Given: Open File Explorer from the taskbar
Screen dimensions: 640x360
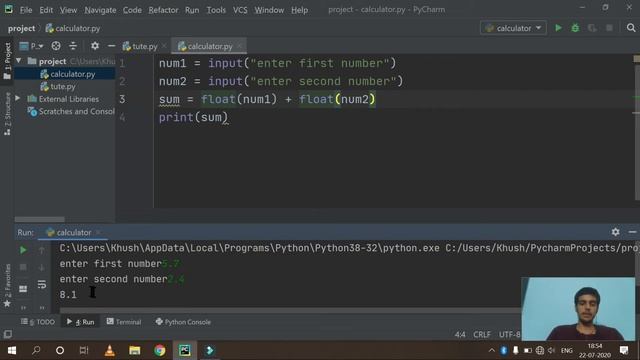Looking at the screenshot, I should pos(135,350).
